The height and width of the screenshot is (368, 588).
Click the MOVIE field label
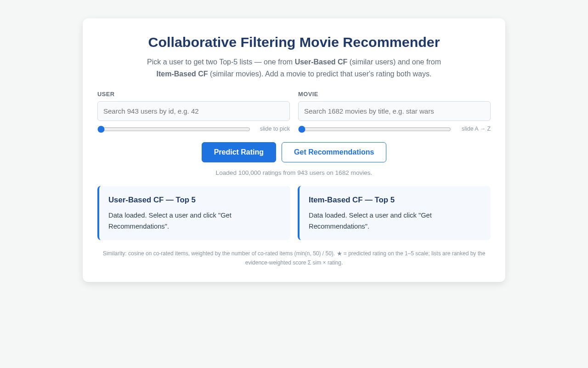click(x=308, y=94)
